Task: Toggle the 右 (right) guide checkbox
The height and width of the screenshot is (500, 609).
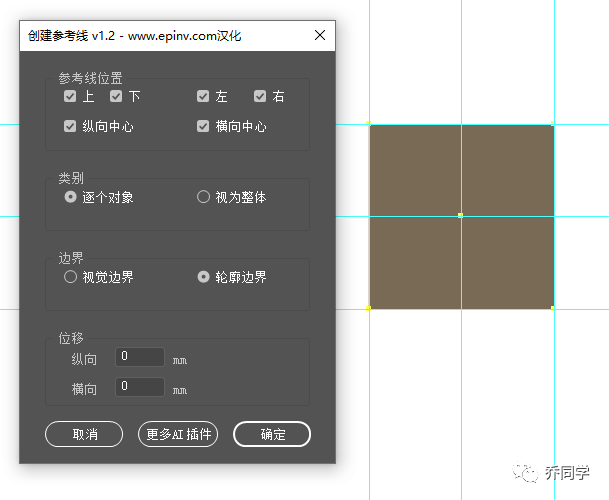Action: click(x=260, y=96)
